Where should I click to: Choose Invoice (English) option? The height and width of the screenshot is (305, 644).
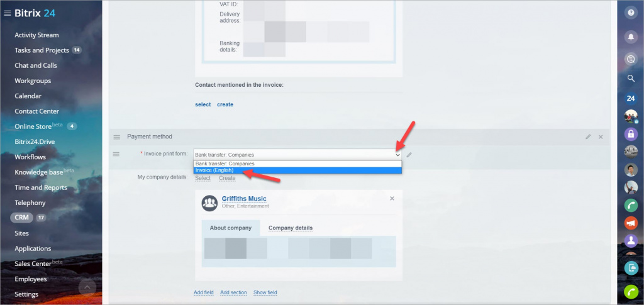[x=297, y=170]
